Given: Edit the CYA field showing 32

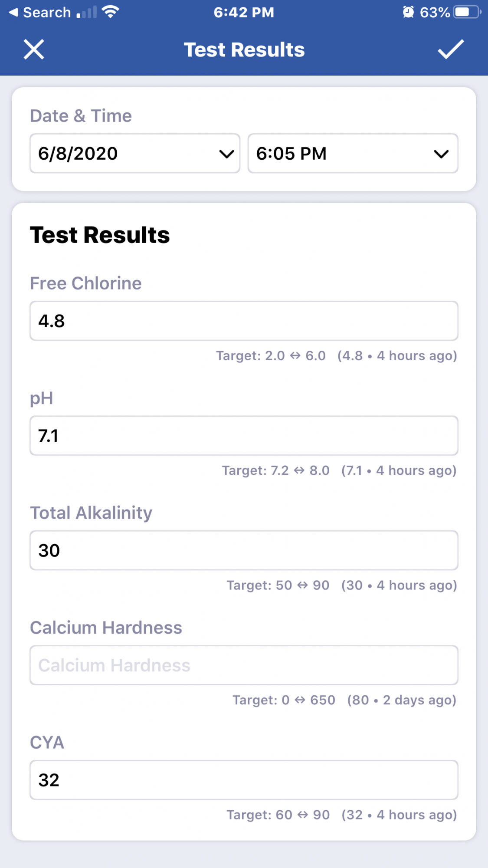Looking at the screenshot, I should [244, 780].
